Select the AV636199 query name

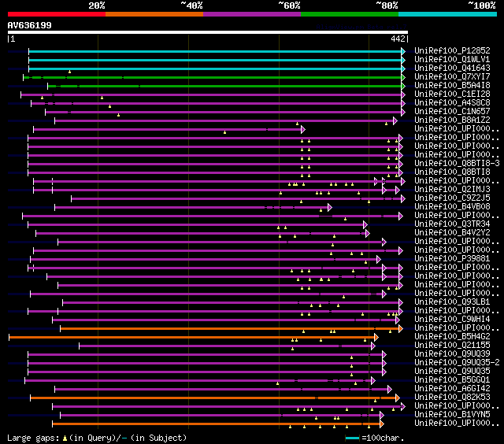(30, 25)
